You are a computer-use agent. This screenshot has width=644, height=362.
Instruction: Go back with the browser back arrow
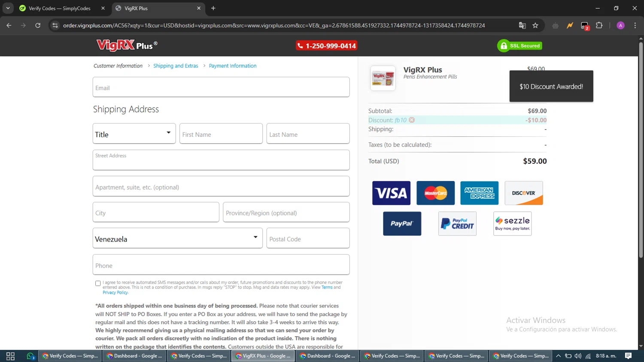coord(9,25)
